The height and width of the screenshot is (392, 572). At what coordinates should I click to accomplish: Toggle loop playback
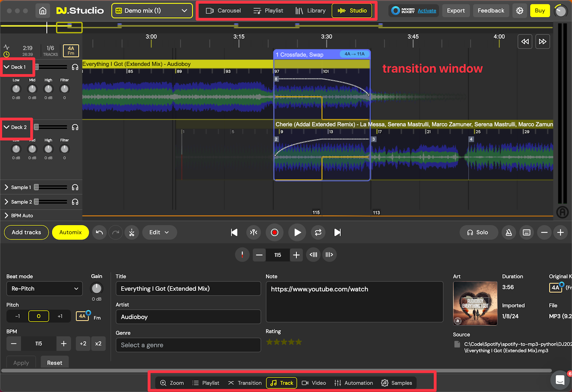(x=318, y=232)
